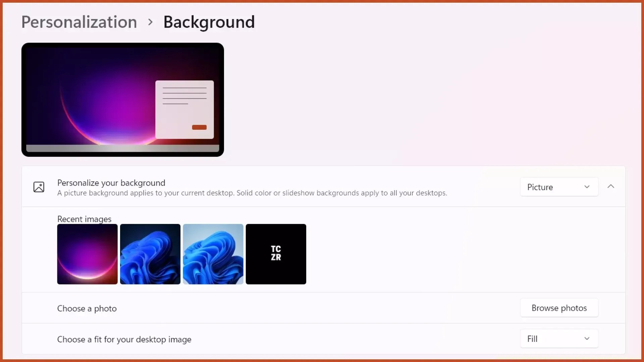Click the Choose a photo row label
Image resolution: width=644 pixels, height=362 pixels.
[x=87, y=308]
